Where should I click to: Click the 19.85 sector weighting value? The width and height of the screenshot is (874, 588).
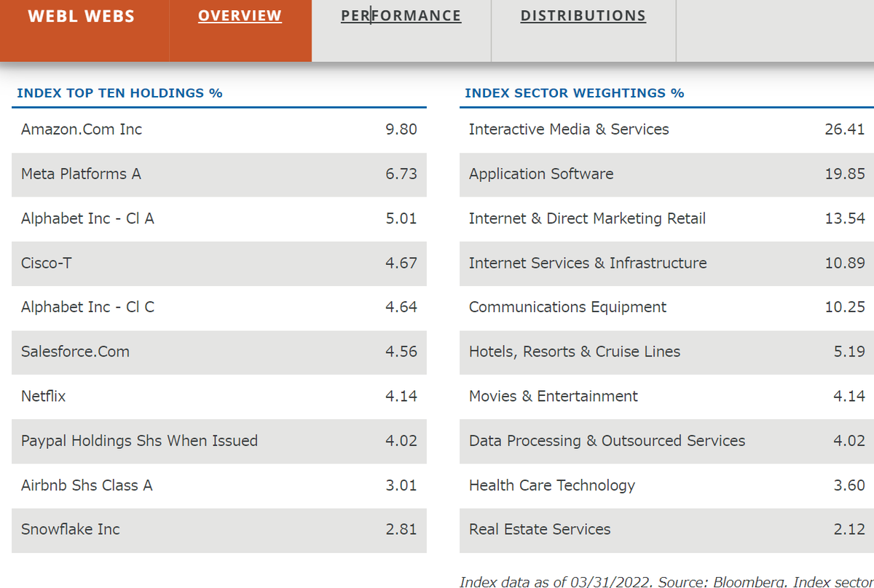tap(845, 174)
